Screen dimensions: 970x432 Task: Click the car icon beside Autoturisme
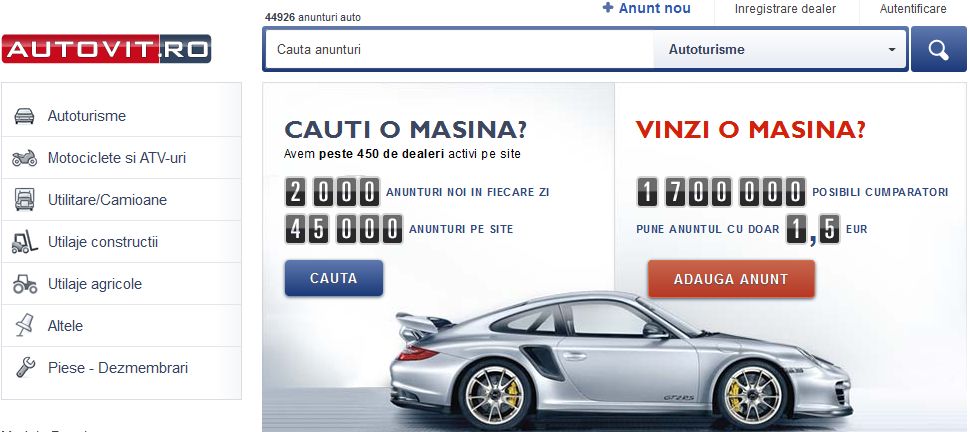[x=24, y=116]
